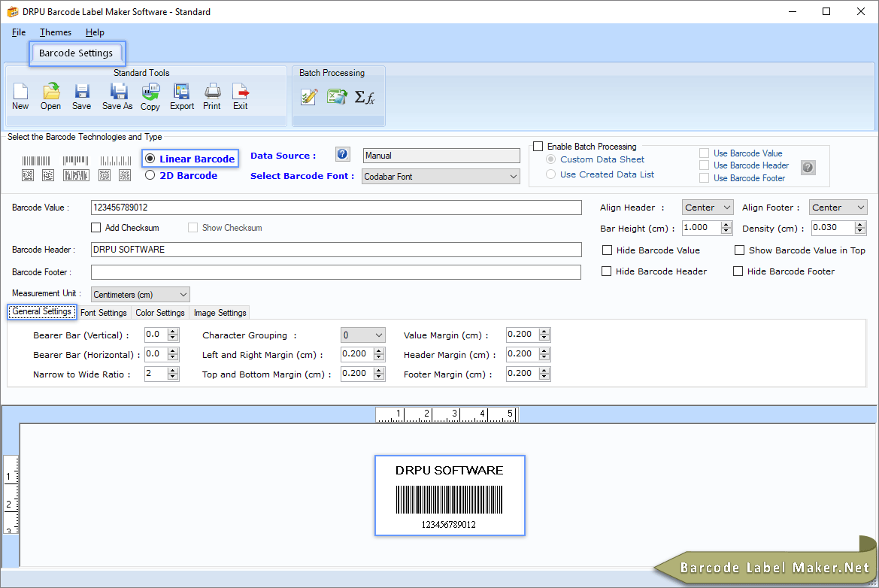Screen dimensions: 879x588
Task: Save the barcode with the Save icon
Action: [81, 96]
